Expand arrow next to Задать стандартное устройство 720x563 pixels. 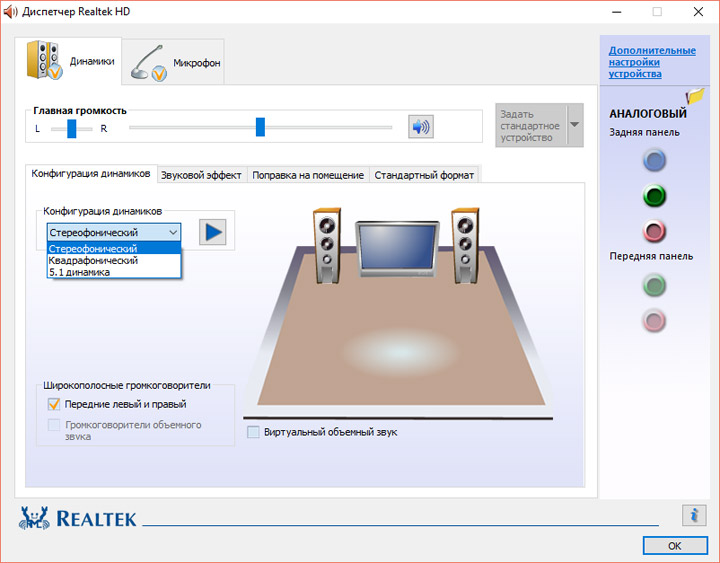point(575,125)
